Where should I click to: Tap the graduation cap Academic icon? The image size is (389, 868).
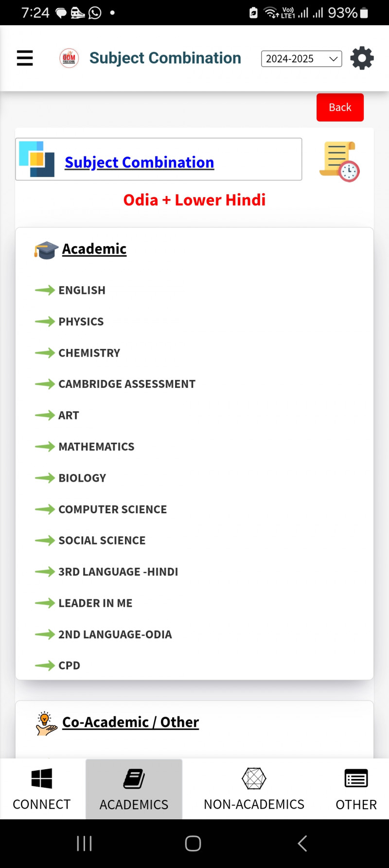pyautogui.click(x=46, y=250)
